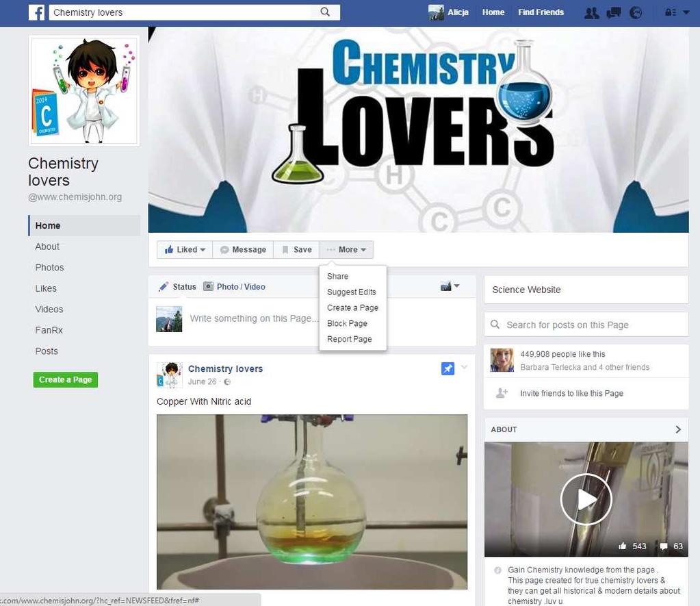Click the Message button
This screenshot has width=700, height=606.
[x=244, y=250]
